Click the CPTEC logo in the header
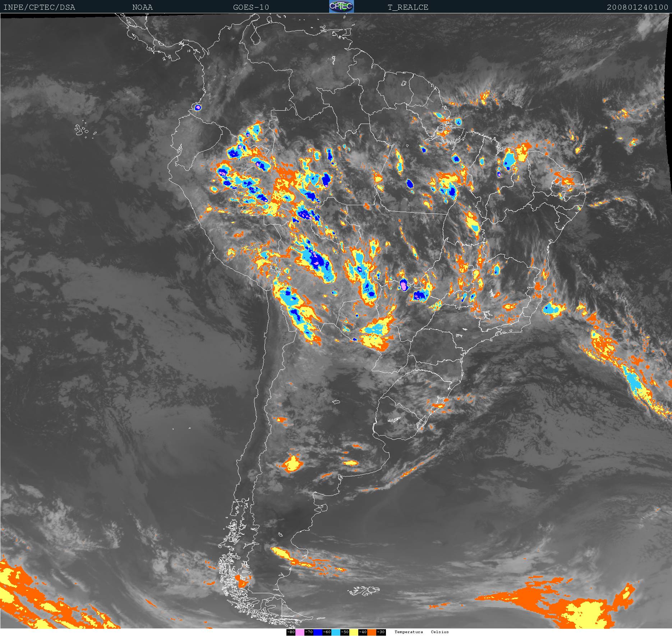Viewport: 672px width, 636px height. tap(341, 6)
